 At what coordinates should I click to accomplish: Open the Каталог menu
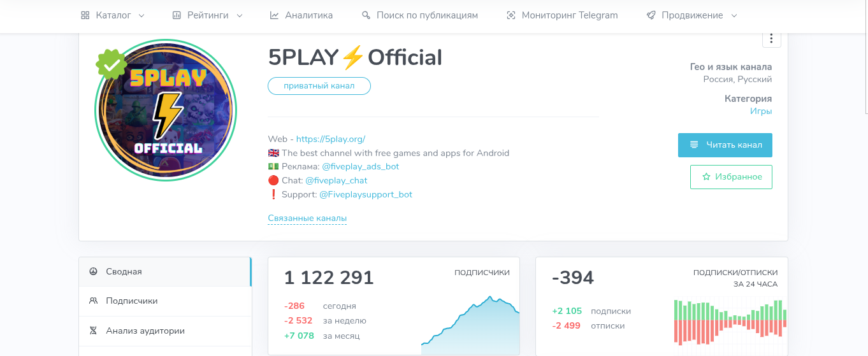[x=113, y=15]
